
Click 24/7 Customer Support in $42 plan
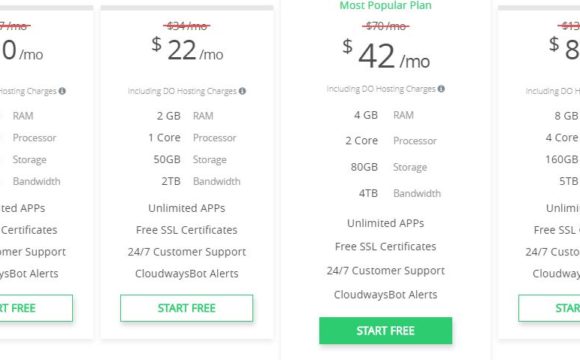(x=385, y=270)
